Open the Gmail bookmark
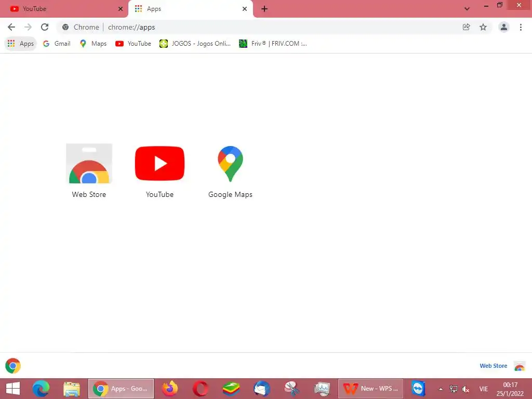The height and width of the screenshot is (399, 532). [x=57, y=44]
